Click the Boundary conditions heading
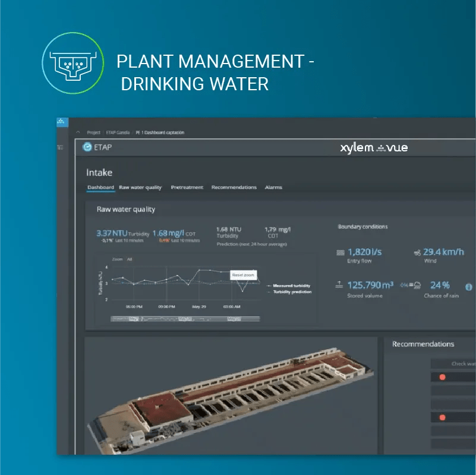This screenshot has height=475, width=476. (x=362, y=227)
